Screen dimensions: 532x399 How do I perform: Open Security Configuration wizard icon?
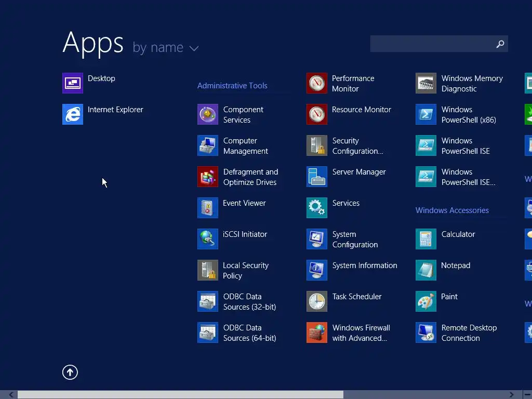(317, 145)
